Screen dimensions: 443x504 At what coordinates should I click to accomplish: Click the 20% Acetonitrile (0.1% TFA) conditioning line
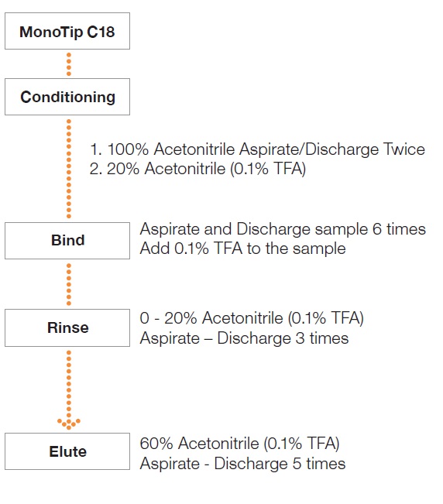(x=197, y=169)
